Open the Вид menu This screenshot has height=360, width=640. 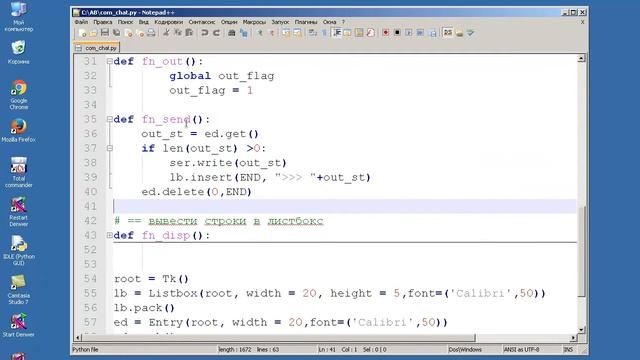(144, 22)
